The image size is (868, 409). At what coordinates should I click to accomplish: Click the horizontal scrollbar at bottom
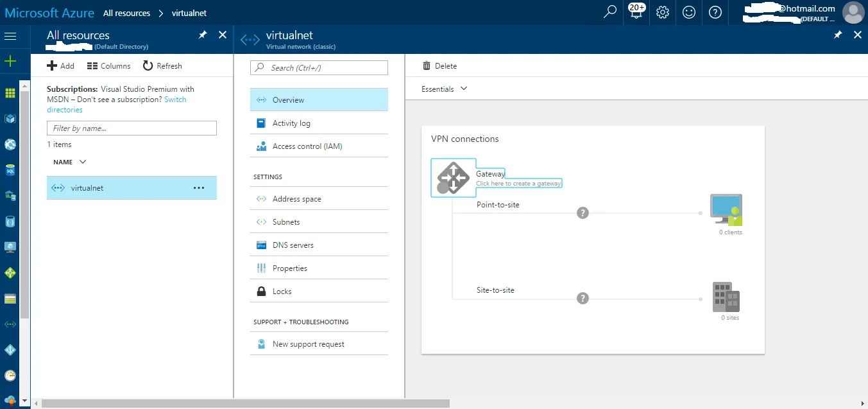[x=246, y=403]
